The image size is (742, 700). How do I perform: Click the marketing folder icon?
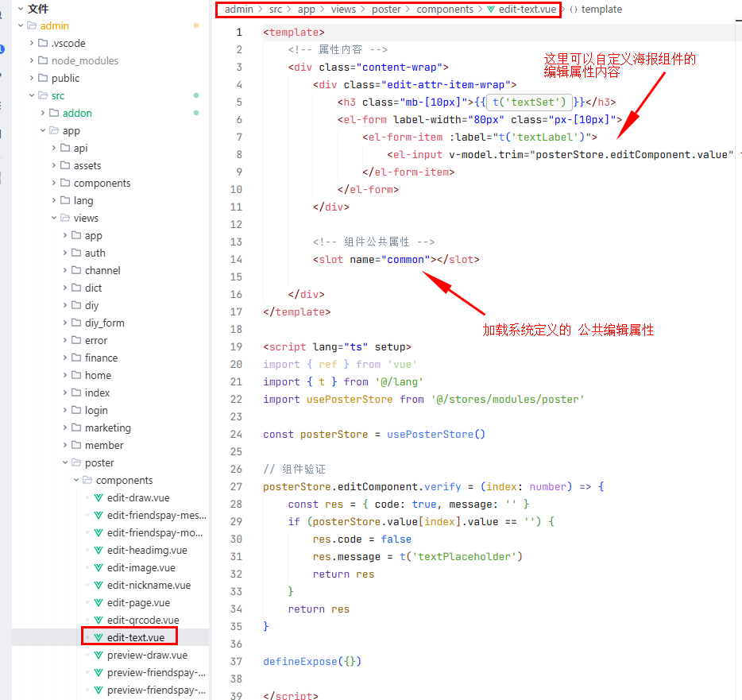point(76,427)
